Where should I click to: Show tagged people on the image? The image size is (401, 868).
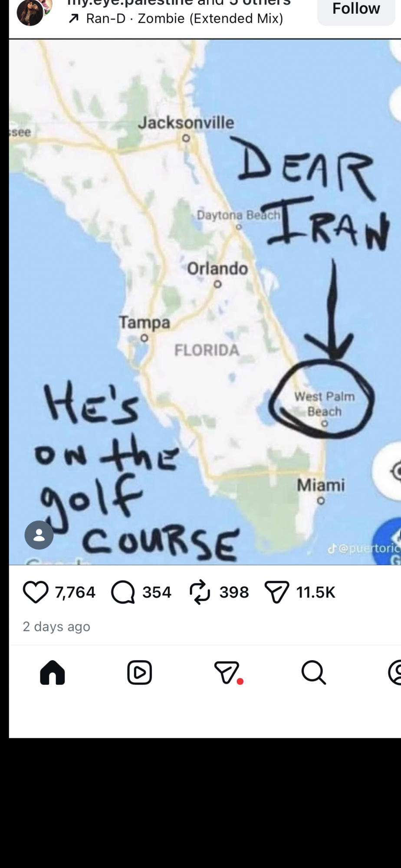tap(39, 535)
